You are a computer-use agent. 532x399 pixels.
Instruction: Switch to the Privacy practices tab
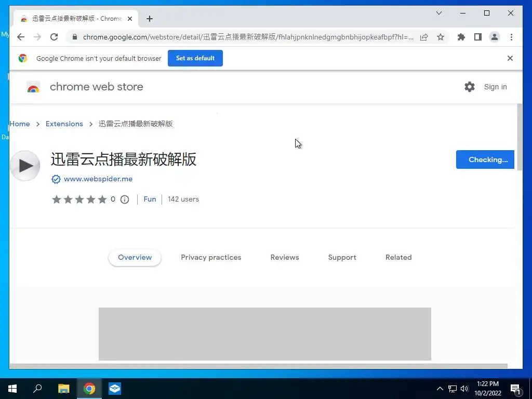click(211, 257)
